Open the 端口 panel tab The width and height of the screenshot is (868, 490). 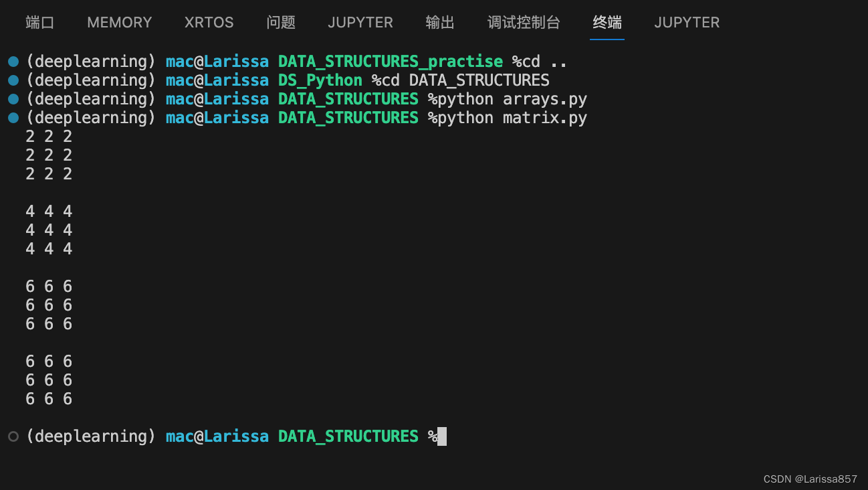[39, 22]
